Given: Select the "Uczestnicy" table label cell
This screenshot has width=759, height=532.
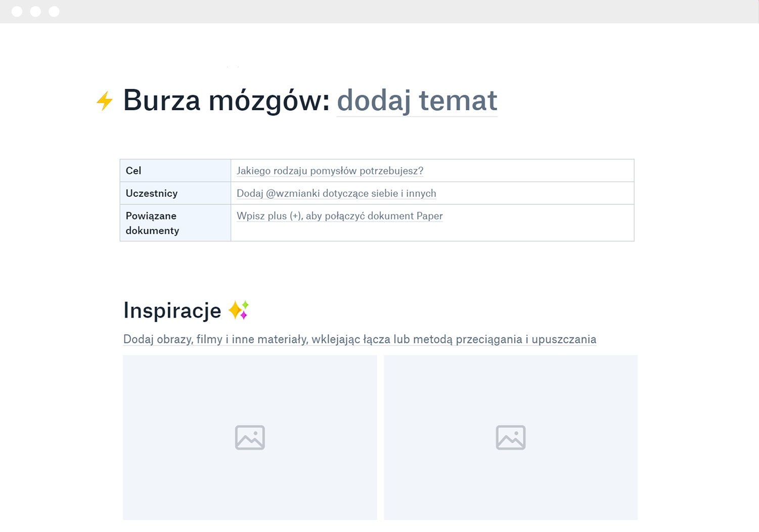Looking at the screenshot, I should pos(175,193).
